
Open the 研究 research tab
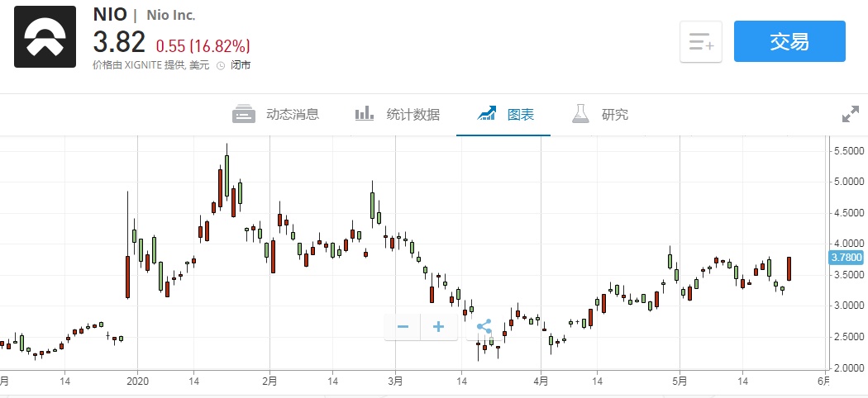[x=600, y=115]
